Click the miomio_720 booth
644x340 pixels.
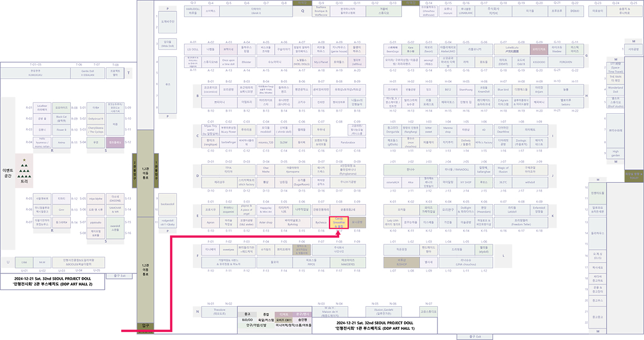tap(266, 143)
